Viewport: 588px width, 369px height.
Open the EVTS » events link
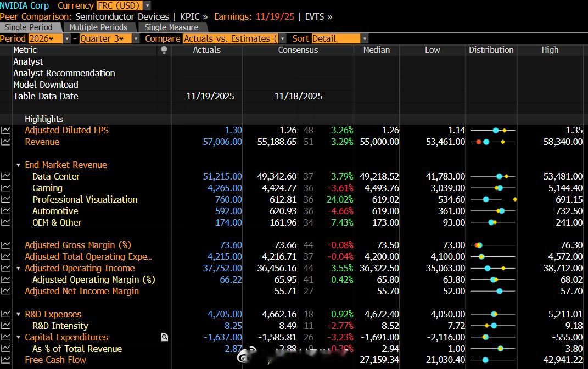point(318,17)
